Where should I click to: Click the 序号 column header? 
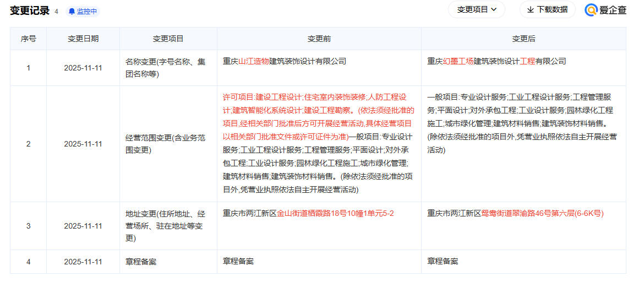[28, 39]
